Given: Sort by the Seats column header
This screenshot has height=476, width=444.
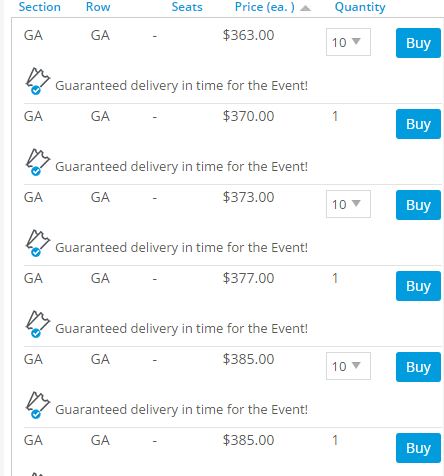Looking at the screenshot, I should coord(187,7).
